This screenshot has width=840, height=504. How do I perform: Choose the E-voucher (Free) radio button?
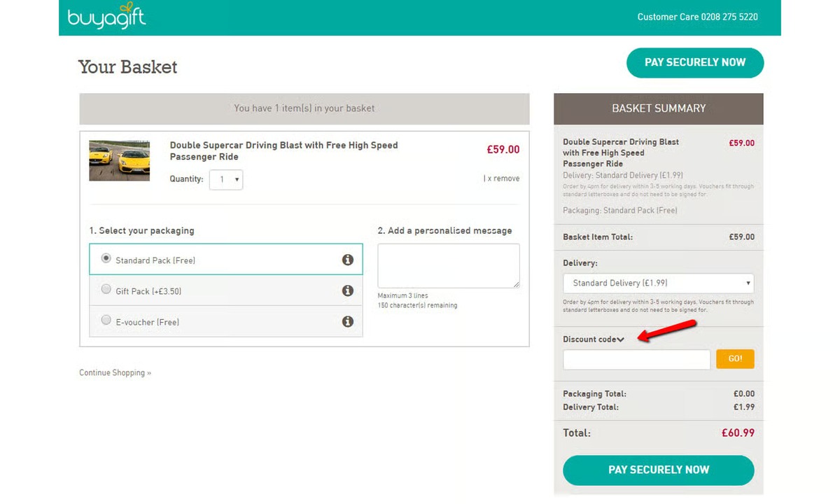tap(106, 320)
